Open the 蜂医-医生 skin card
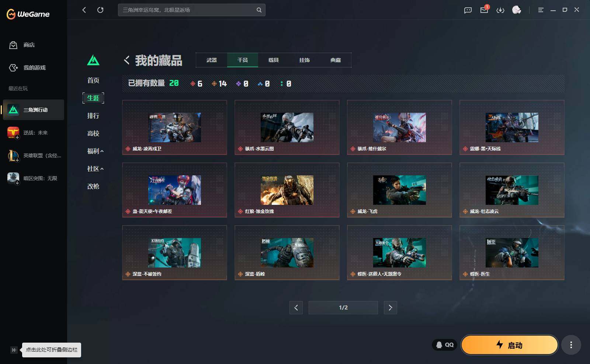Image resolution: width=590 pixels, height=364 pixels. click(x=512, y=253)
